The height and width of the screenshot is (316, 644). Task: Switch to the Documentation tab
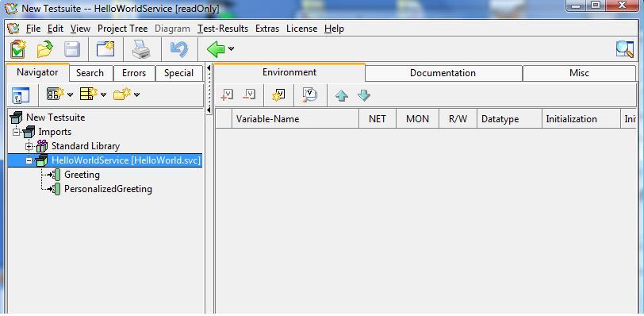click(443, 73)
